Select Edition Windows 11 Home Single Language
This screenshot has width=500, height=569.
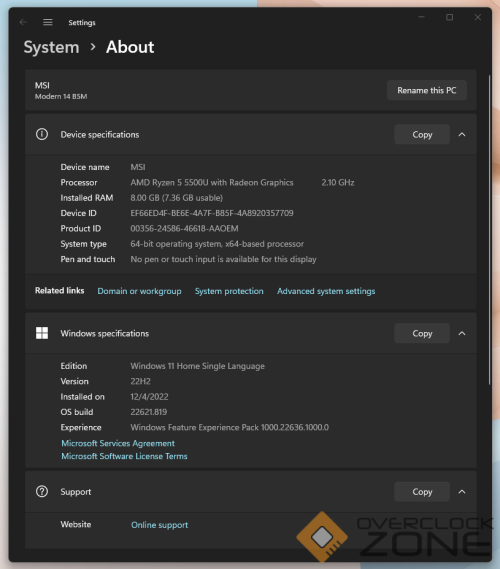[197, 366]
